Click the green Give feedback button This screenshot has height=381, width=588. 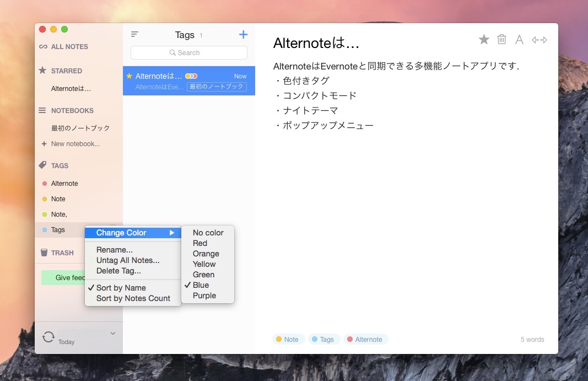(x=63, y=277)
